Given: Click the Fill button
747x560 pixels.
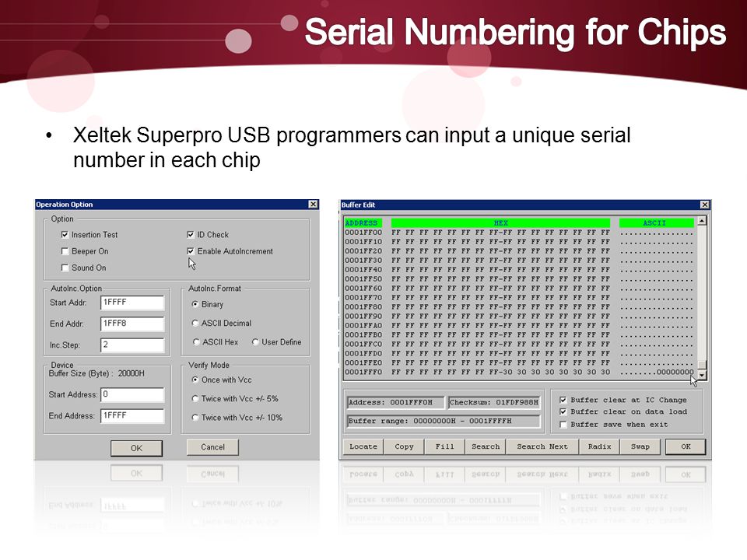Looking at the screenshot, I should pos(444,446).
